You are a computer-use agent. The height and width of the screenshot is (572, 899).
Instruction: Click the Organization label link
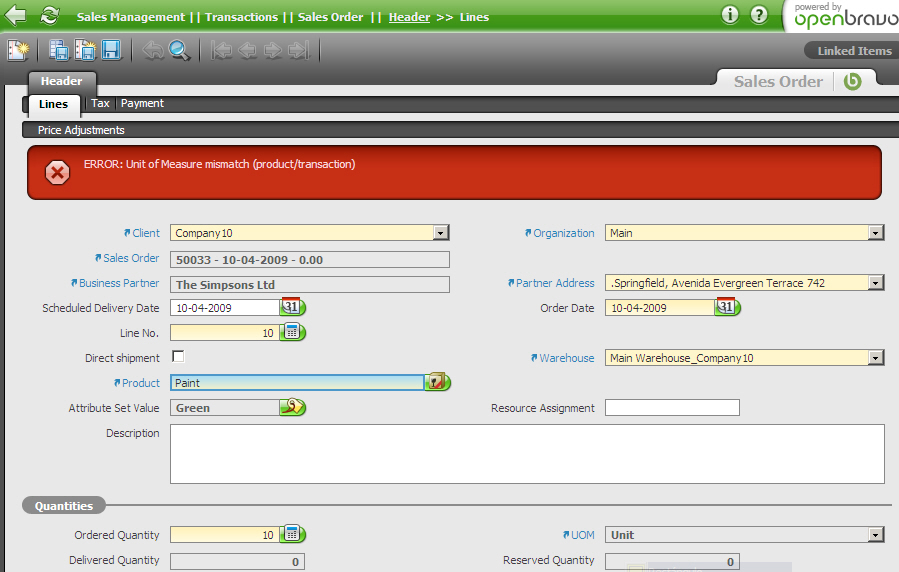coord(564,233)
